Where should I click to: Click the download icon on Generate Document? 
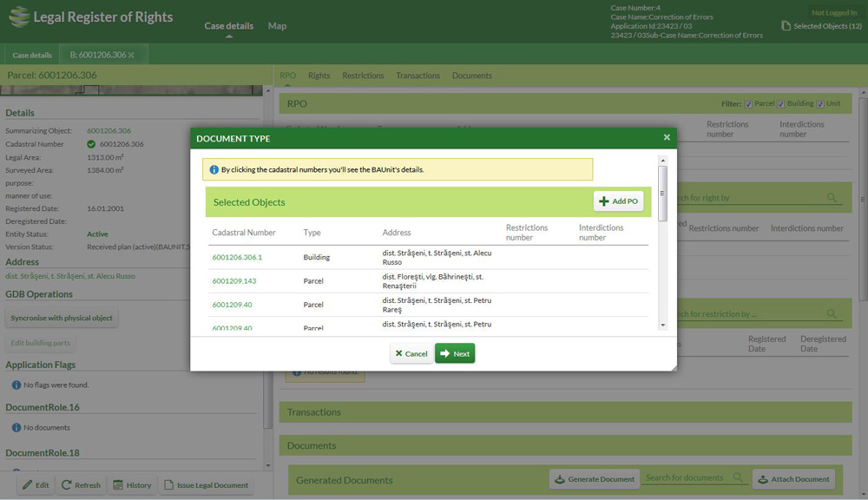coord(560,479)
